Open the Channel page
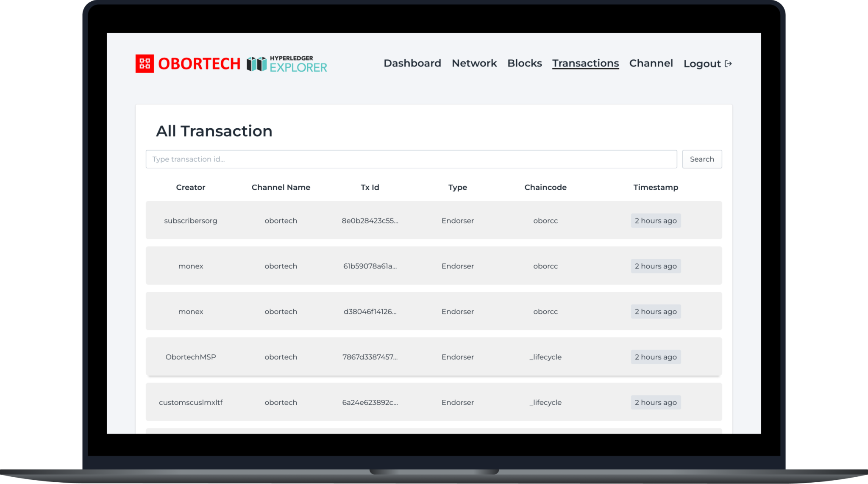Image resolution: width=868 pixels, height=484 pixels. pyautogui.click(x=651, y=63)
